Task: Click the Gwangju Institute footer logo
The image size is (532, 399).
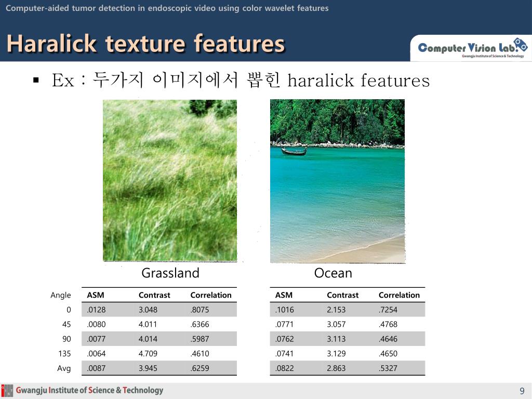Action: tap(7, 391)
